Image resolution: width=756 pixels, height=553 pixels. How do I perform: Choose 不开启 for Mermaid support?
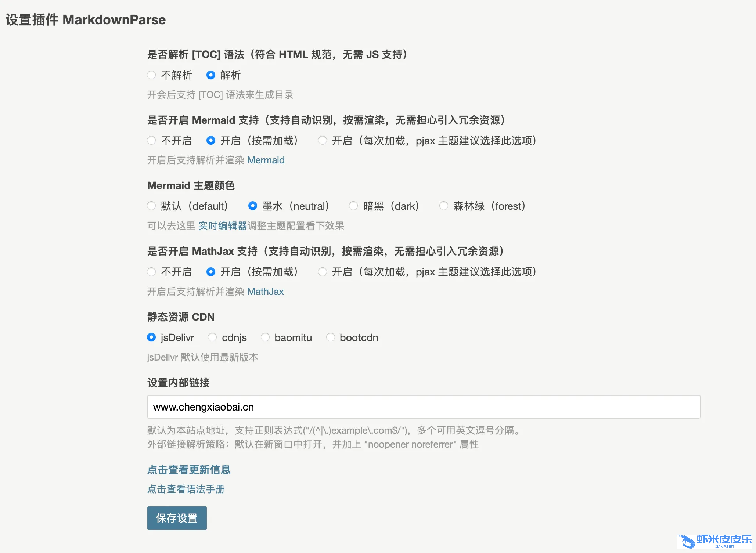coord(151,140)
